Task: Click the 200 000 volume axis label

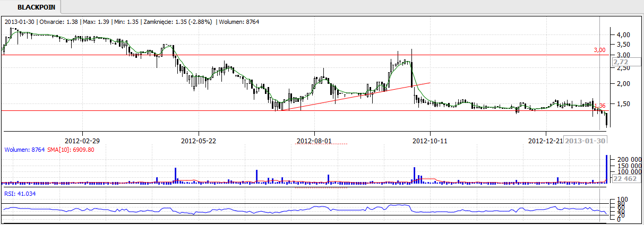Action: (627, 159)
